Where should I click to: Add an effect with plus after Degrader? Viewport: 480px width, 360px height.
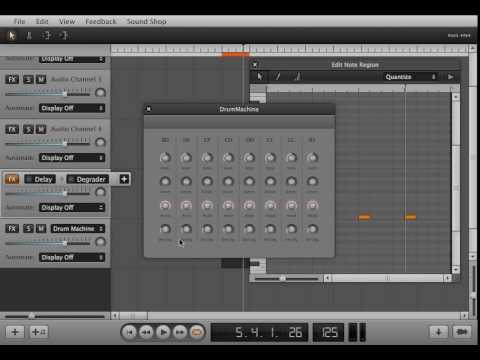coord(124,179)
